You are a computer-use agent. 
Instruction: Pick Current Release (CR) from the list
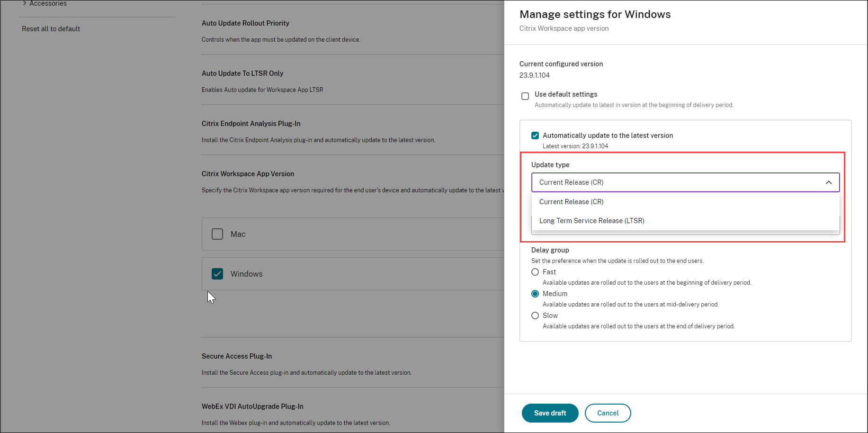(x=571, y=202)
